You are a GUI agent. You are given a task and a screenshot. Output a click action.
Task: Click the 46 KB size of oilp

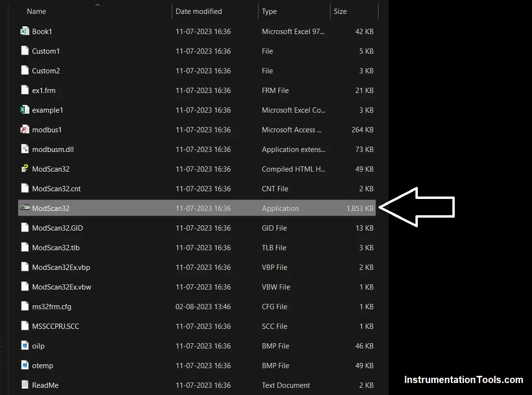click(364, 346)
